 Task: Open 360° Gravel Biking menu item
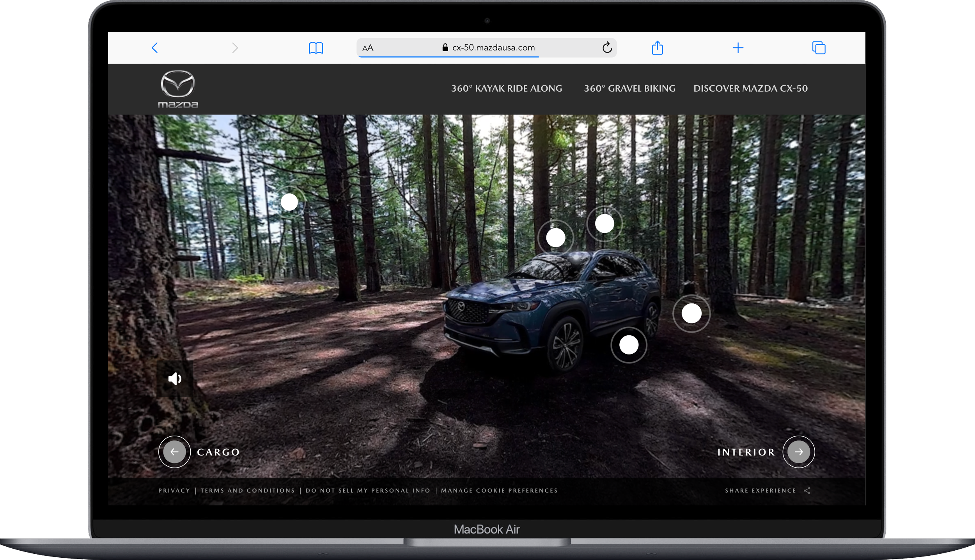pyautogui.click(x=629, y=89)
